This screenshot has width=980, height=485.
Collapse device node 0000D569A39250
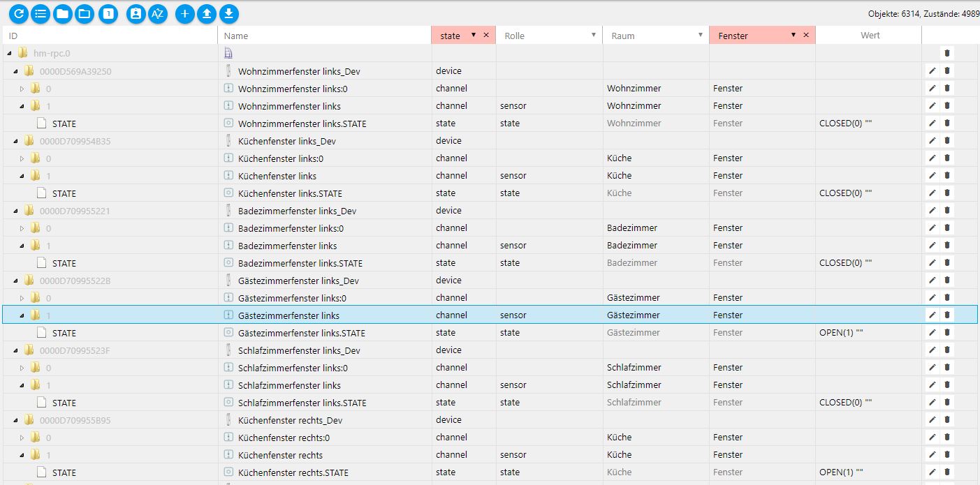point(15,70)
